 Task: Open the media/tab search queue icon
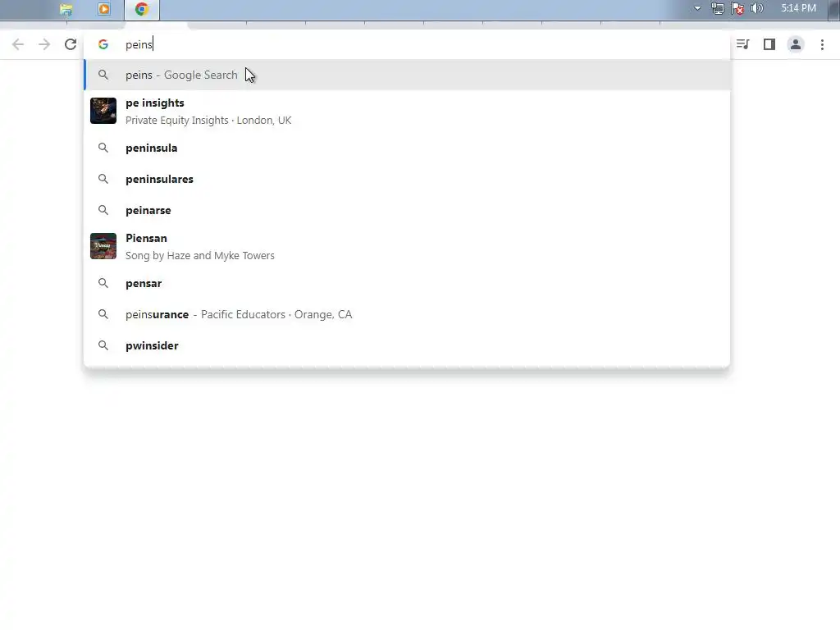coord(742,44)
